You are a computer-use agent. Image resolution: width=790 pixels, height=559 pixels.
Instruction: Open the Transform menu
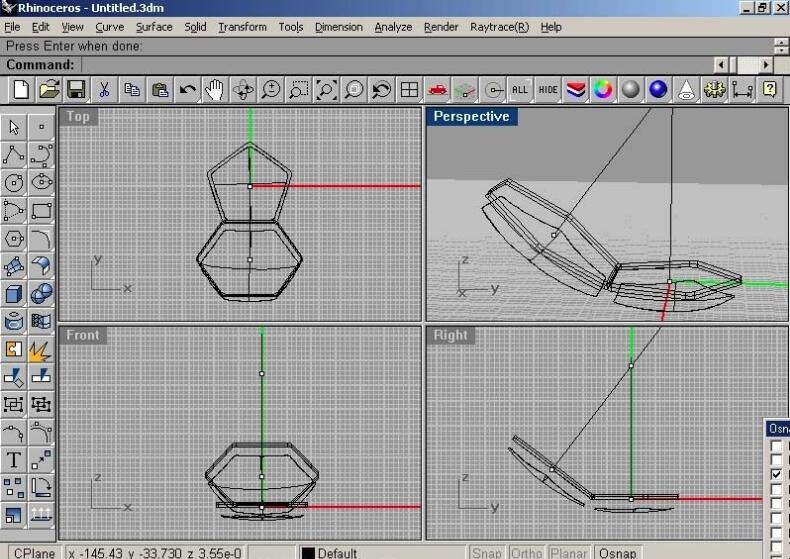(x=242, y=27)
